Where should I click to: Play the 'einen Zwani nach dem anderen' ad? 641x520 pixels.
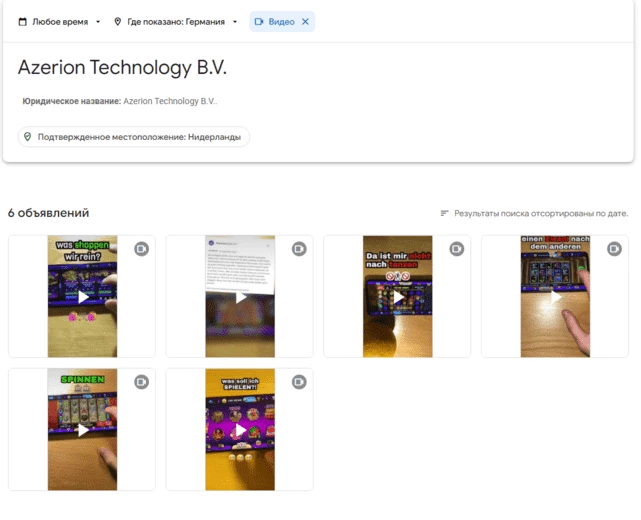point(555,297)
